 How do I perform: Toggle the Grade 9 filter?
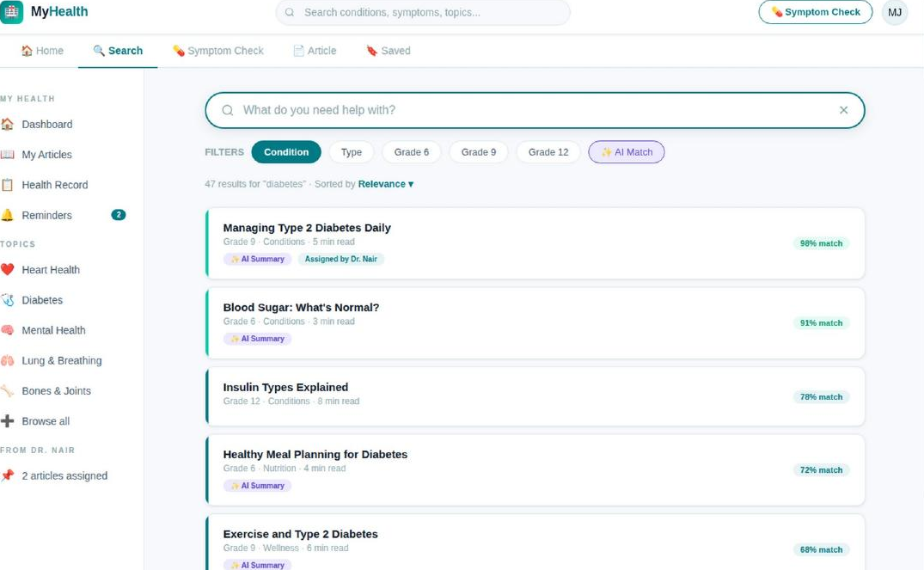[479, 152]
